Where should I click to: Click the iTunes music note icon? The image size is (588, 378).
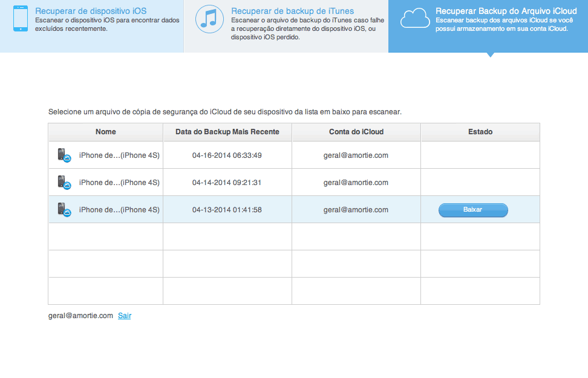(x=209, y=19)
